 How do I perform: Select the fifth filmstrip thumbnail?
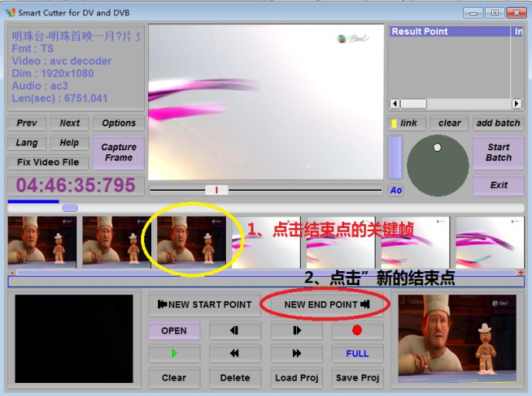click(341, 243)
